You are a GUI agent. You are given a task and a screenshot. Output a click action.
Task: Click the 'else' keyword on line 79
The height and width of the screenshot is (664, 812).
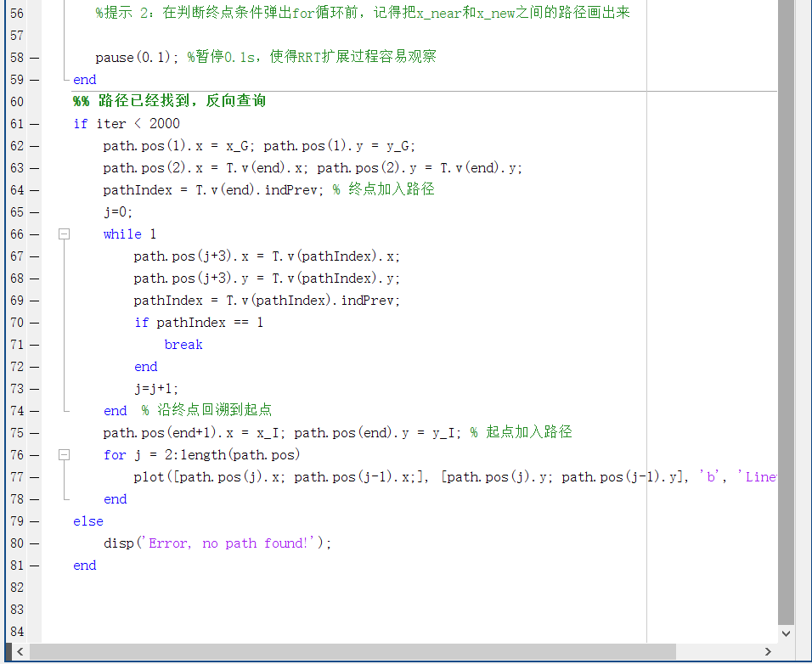[x=88, y=521]
